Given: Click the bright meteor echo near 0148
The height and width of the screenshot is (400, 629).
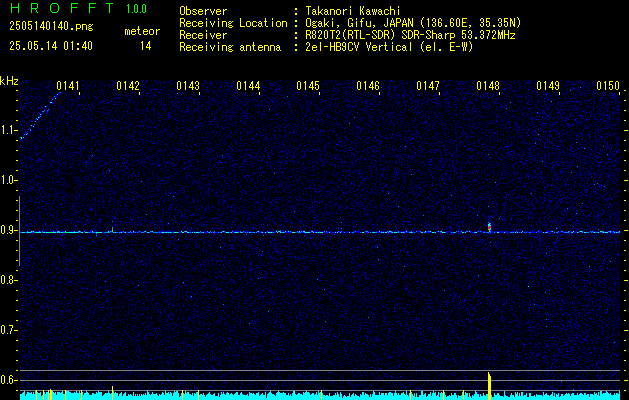Looking at the screenshot, I should point(489,227).
